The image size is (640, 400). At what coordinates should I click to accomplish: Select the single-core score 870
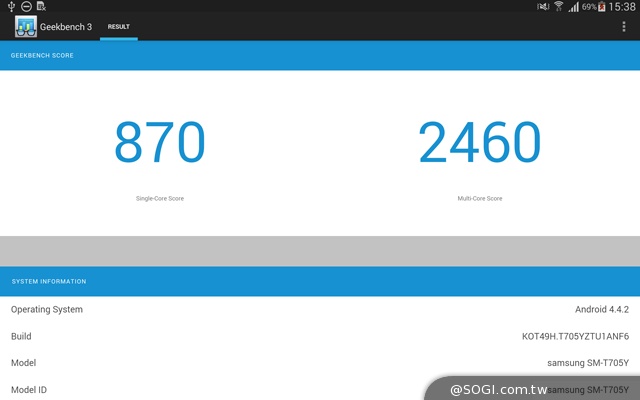coord(160,143)
